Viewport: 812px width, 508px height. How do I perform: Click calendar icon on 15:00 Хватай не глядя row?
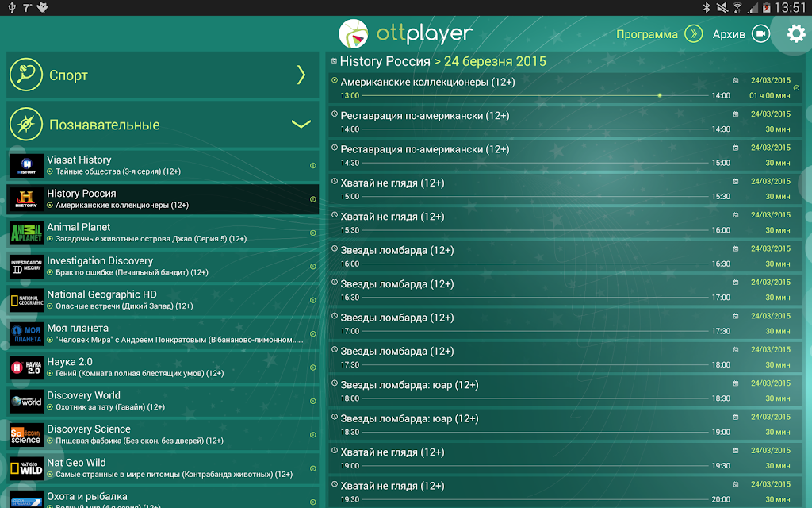pos(735,182)
